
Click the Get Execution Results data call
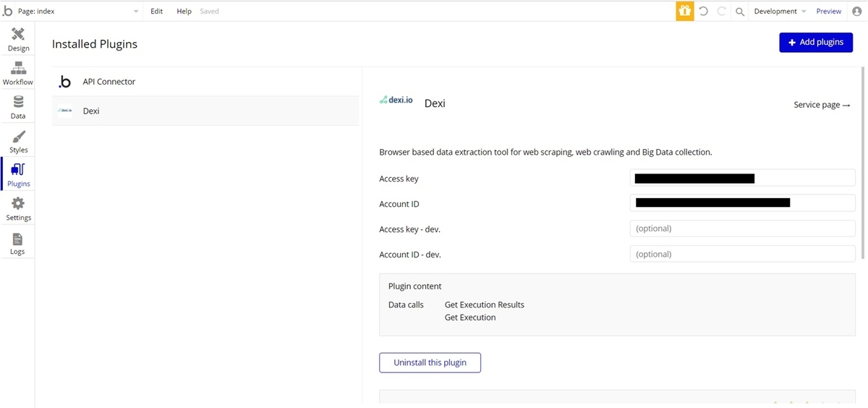point(485,305)
